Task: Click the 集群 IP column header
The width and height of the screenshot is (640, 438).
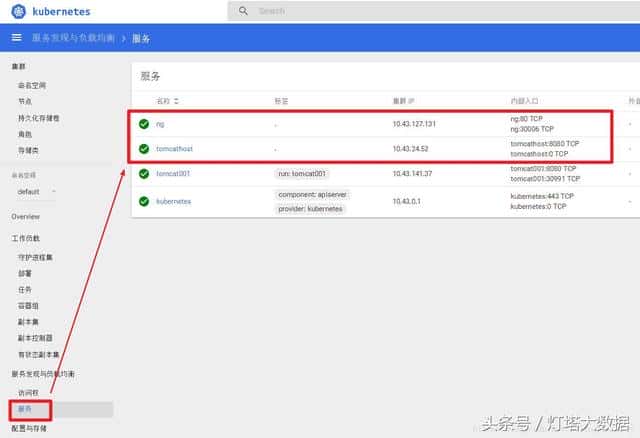Action: coord(404,101)
